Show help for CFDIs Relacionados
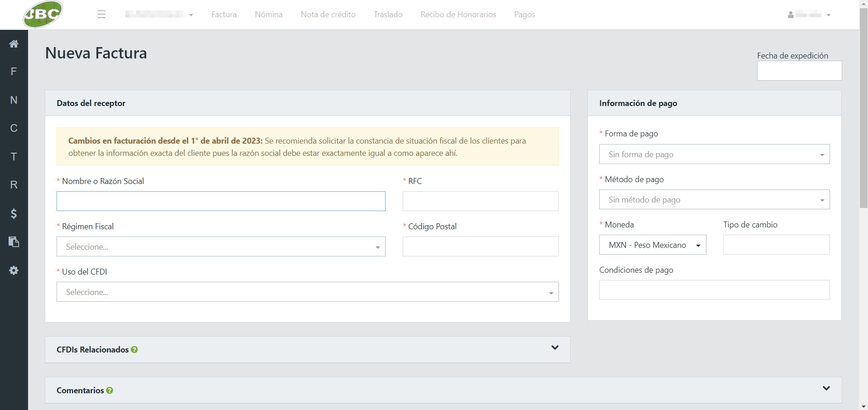 tap(134, 350)
